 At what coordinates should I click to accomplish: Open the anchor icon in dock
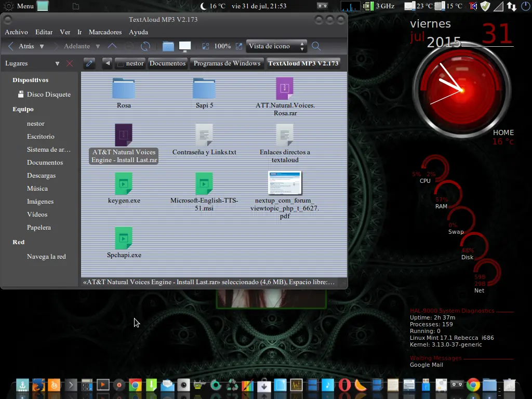point(22,385)
